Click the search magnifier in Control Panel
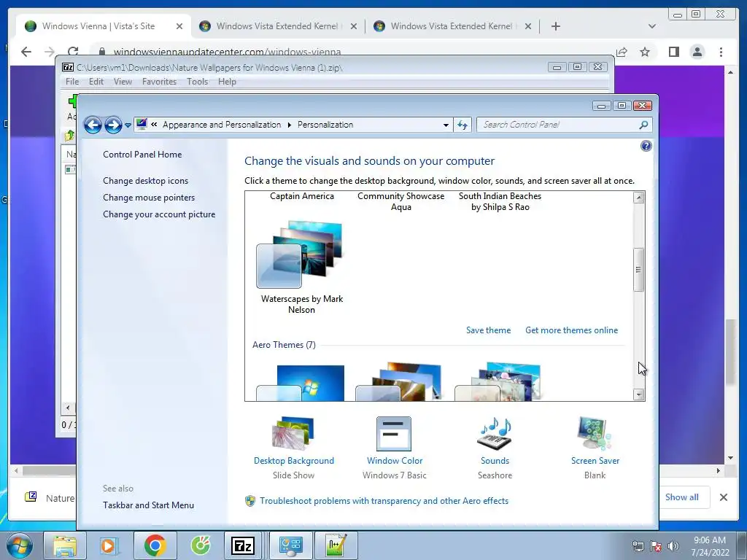Viewport: 747px width, 560px height. 643,125
